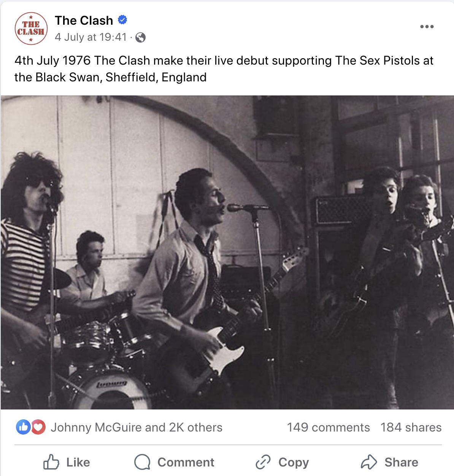Click the red heart reaction icon
The image size is (454, 476).
[x=38, y=427]
